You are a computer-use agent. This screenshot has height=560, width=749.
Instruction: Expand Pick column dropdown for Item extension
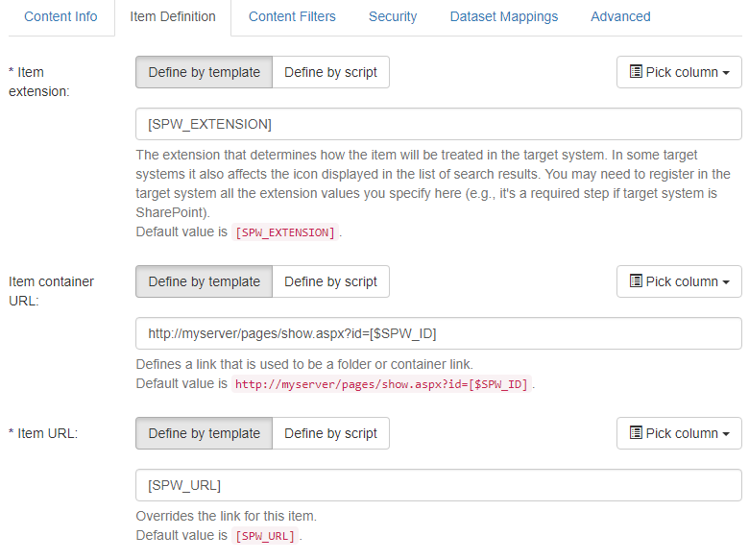tap(679, 72)
